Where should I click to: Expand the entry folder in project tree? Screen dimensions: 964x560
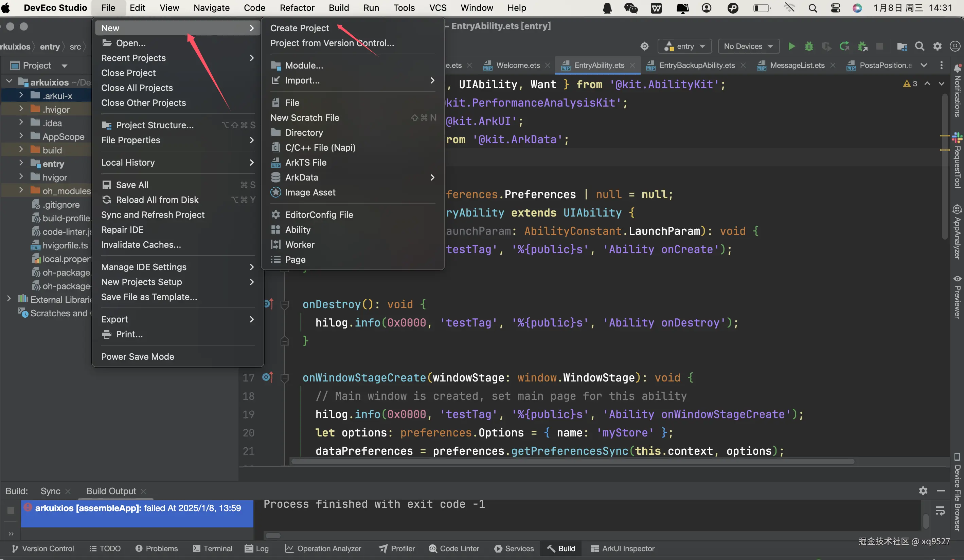point(21,163)
